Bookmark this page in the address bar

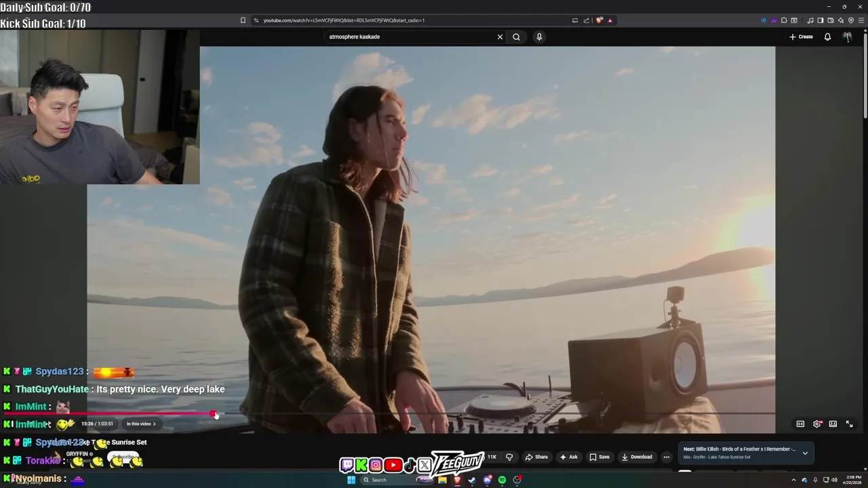pyautogui.click(x=243, y=20)
